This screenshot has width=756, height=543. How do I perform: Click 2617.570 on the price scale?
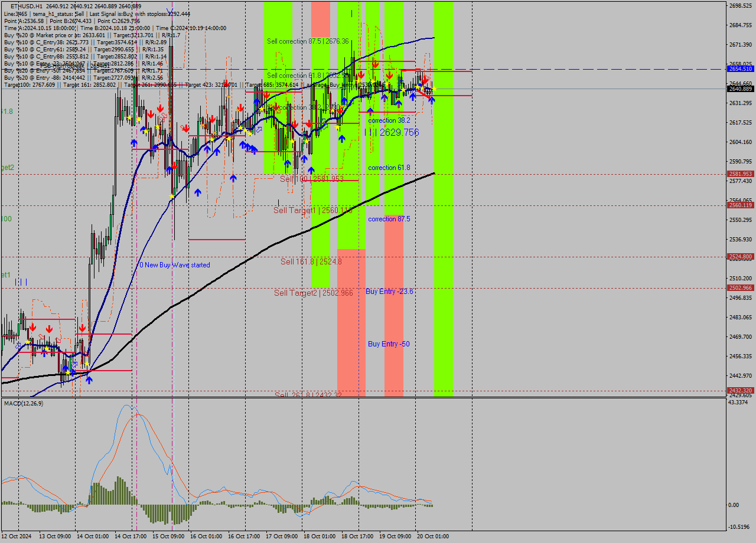[741, 123]
